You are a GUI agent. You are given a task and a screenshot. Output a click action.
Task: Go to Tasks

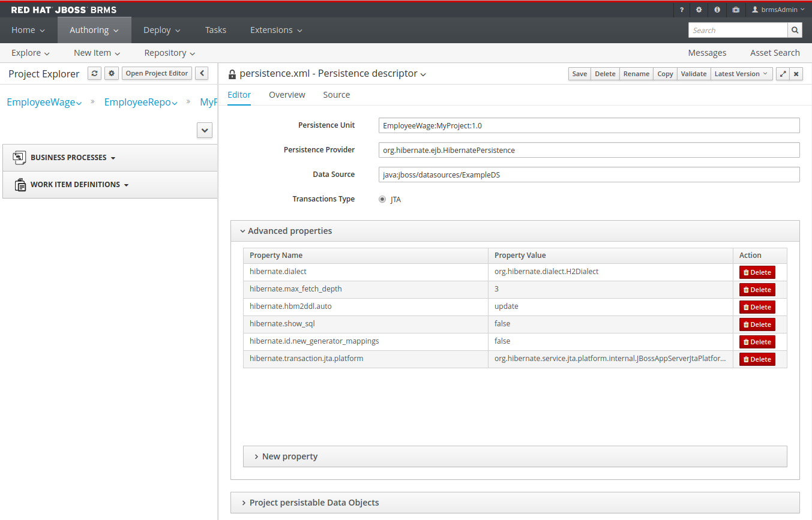215,30
